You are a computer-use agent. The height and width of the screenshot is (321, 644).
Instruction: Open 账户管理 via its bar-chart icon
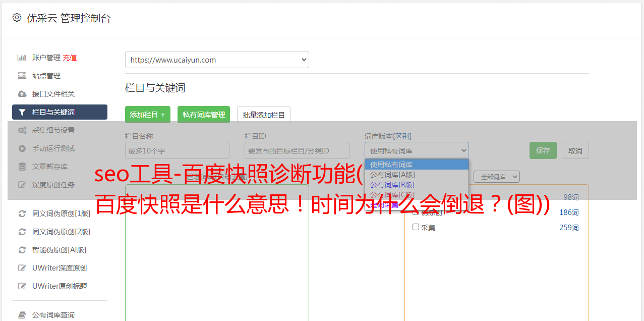click(22, 58)
